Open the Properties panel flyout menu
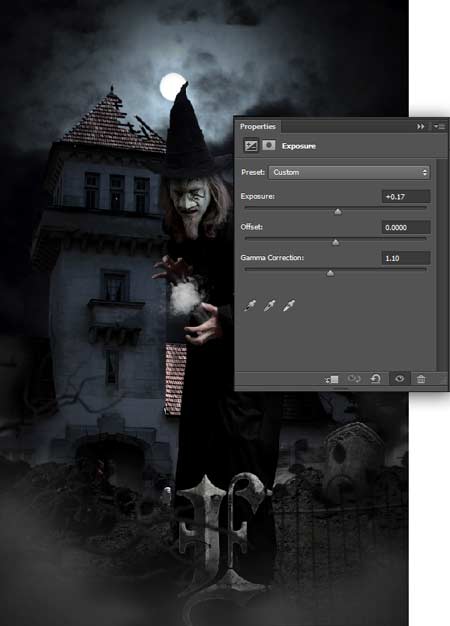450x626 pixels. (x=439, y=127)
